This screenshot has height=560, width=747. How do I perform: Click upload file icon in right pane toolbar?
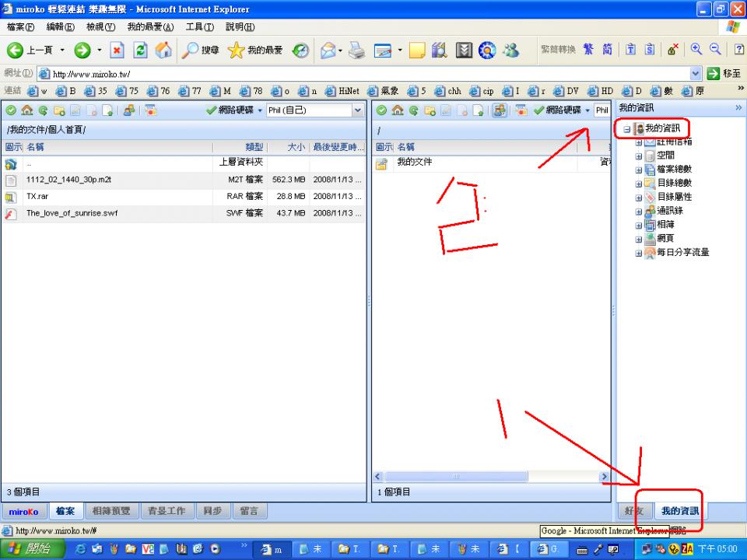pyautogui.click(x=479, y=110)
